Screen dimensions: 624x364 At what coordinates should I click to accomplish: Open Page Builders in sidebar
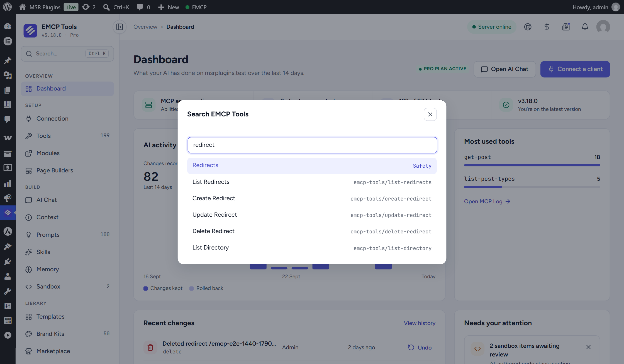pyautogui.click(x=67, y=170)
